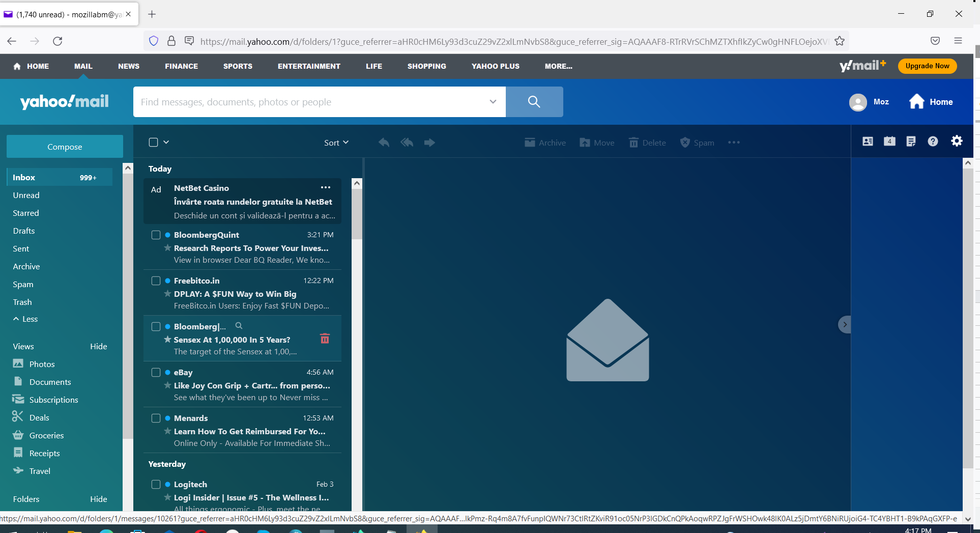Open the select-all dropdown arrow
The height and width of the screenshot is (533, 980).
166,142
